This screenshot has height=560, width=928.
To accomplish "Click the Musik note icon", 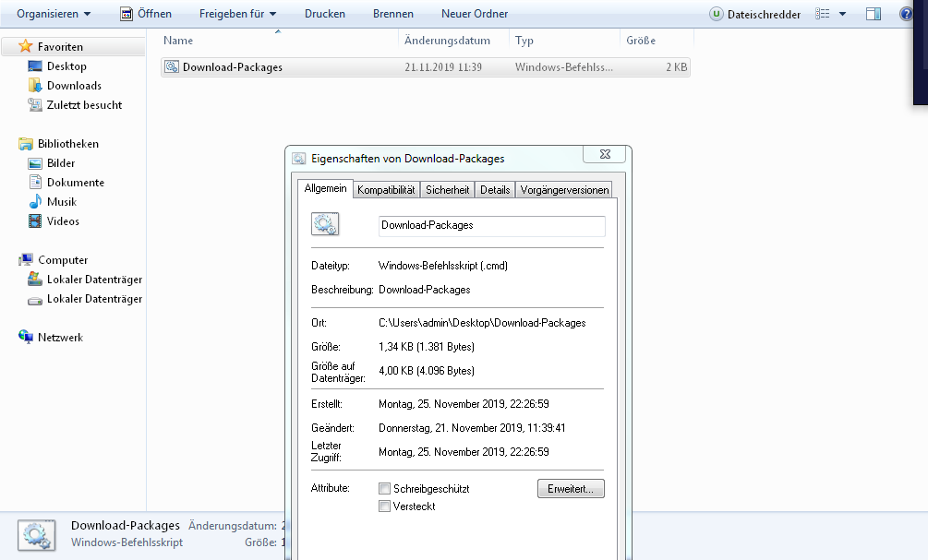I will (x=35, y=202).
